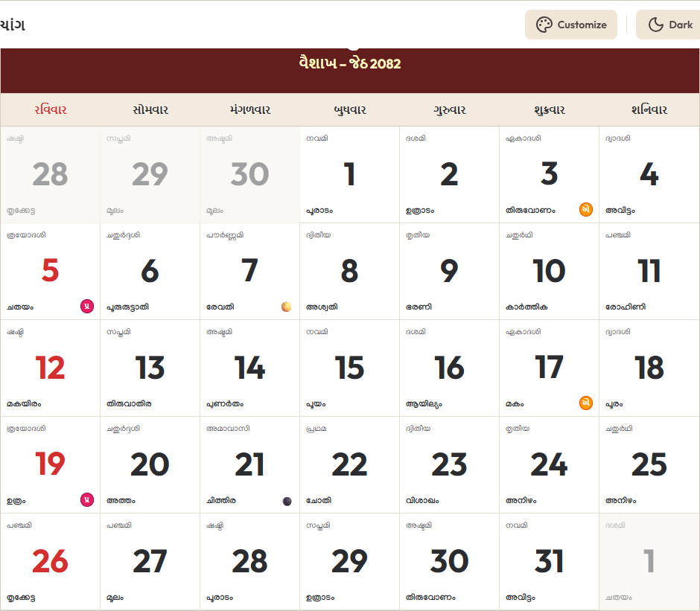This screenshot has height=611, width=700.
Task: Select date 8 on the calendar
Action: pos(349,270)
